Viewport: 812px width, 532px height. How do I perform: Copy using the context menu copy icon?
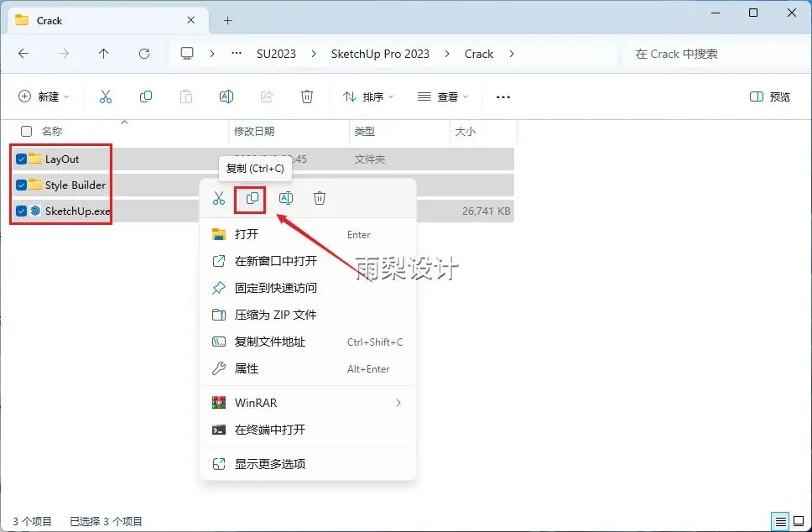click(x=252, y=198)
